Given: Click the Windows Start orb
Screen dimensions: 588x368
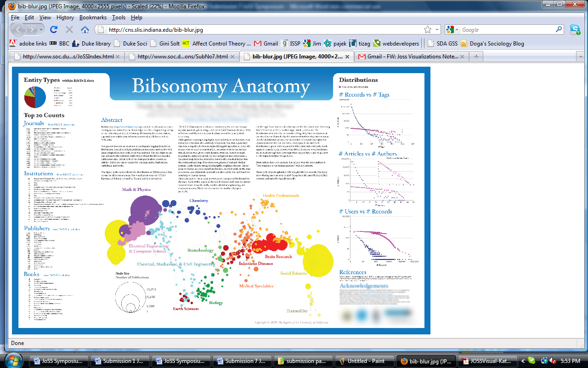Looking at the screenshot, I should (x=14, y=360).
